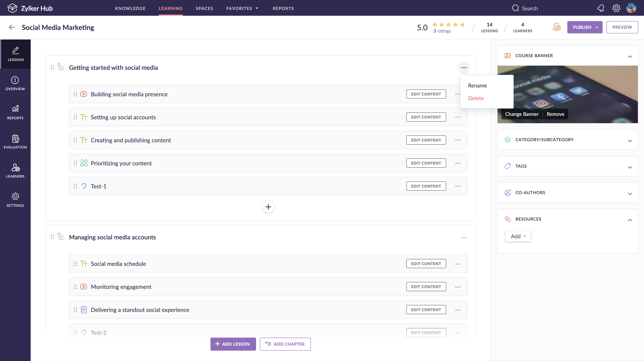Click the Add Chapter button
Screen dimensions: 644x361
285,344
